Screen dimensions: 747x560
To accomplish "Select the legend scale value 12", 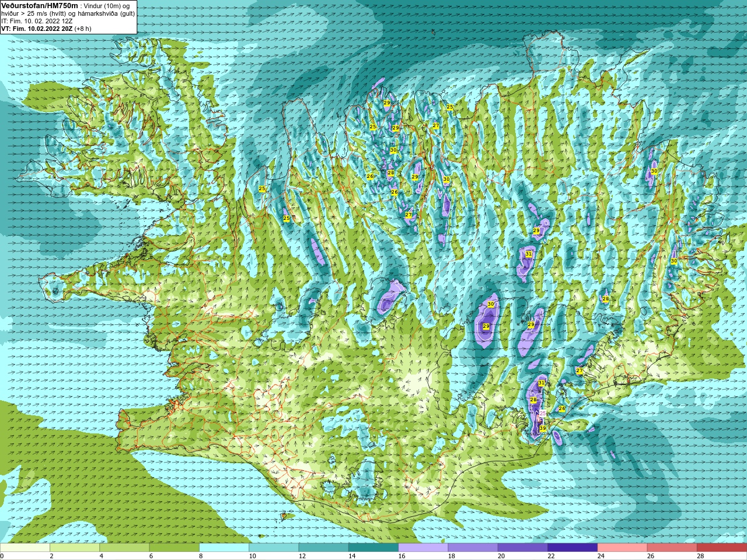I will [302, 556].
